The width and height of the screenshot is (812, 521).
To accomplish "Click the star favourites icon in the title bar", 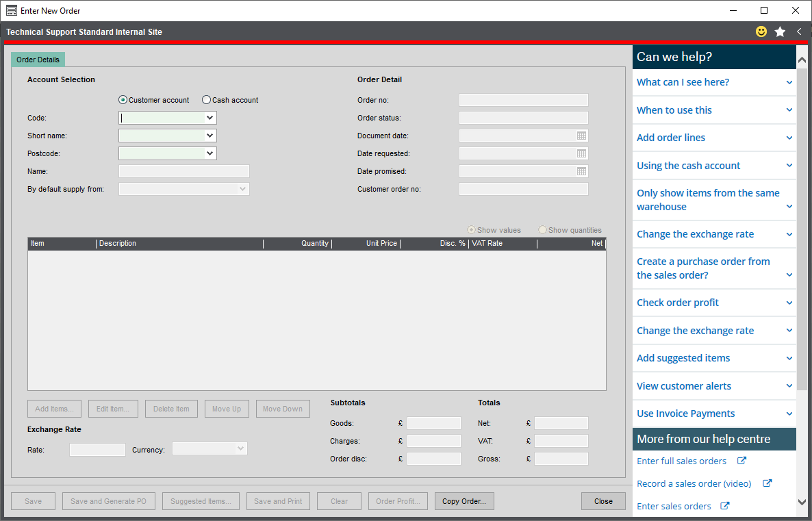I will point(780,31).
